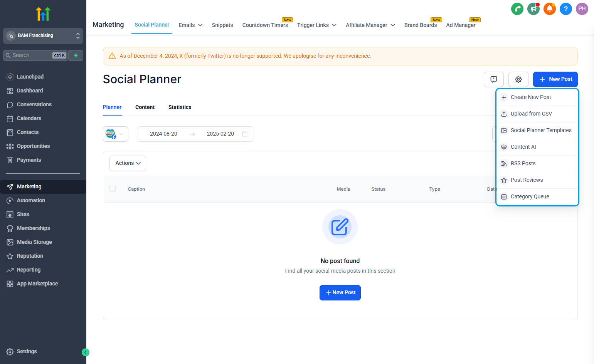This screenshot has height=364, width=594.
Task: Click the pencil edit icon above No post found
Action: (340, 227)
